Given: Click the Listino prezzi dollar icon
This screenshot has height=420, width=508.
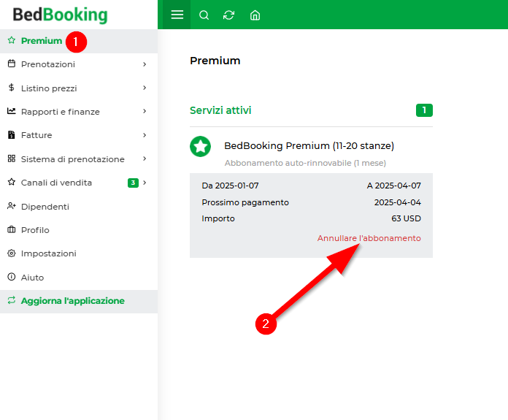Looking at the screenshot, I should coord(12,88).
